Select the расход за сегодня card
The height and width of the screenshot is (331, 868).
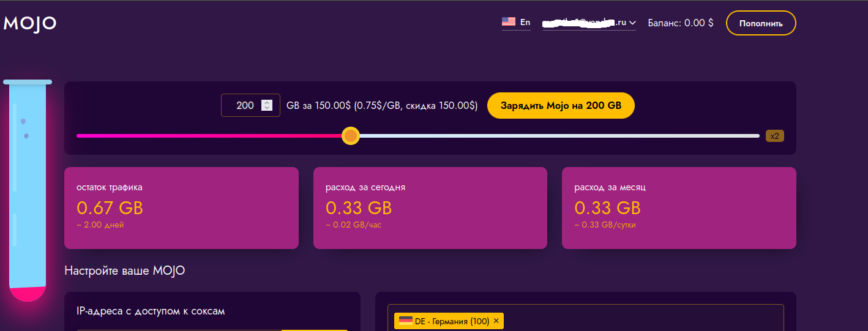pos(430,208)
